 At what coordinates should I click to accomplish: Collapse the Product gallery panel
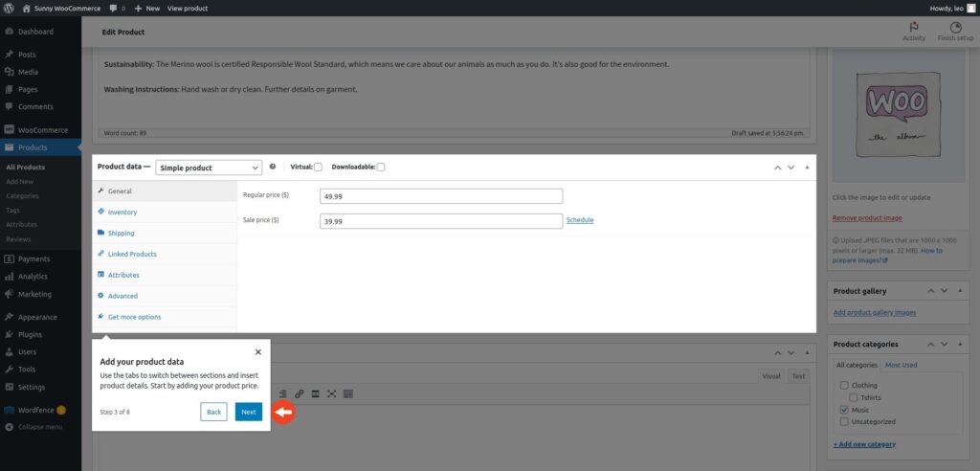click(959, 291)
